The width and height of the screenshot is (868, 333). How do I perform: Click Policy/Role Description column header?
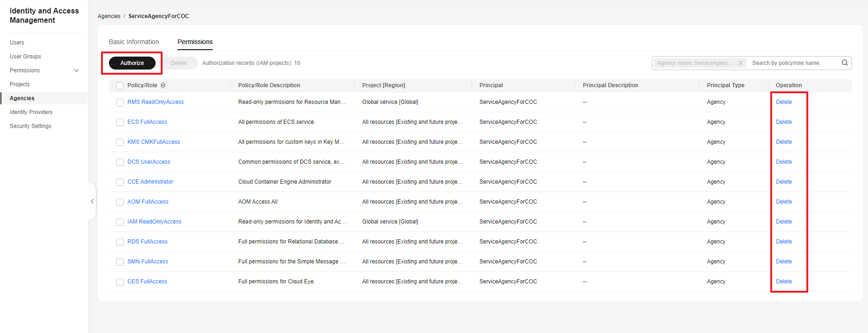(269, 85)
